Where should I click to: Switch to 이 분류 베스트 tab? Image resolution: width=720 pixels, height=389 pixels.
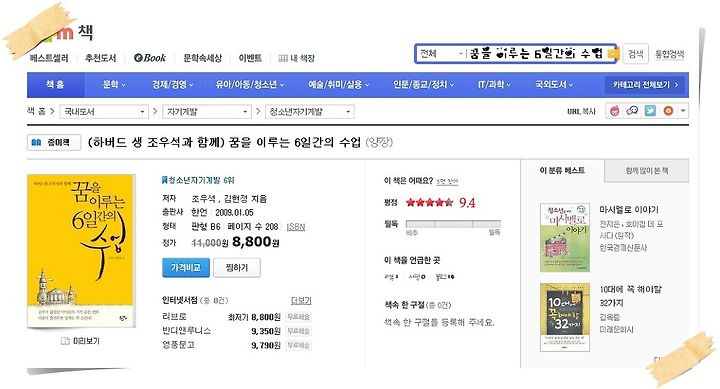click(x=562, y=170)
